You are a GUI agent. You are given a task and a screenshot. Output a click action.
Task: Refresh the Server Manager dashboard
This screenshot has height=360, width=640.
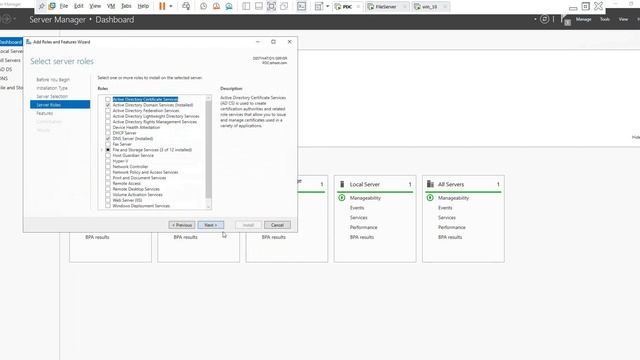[544, 19]
